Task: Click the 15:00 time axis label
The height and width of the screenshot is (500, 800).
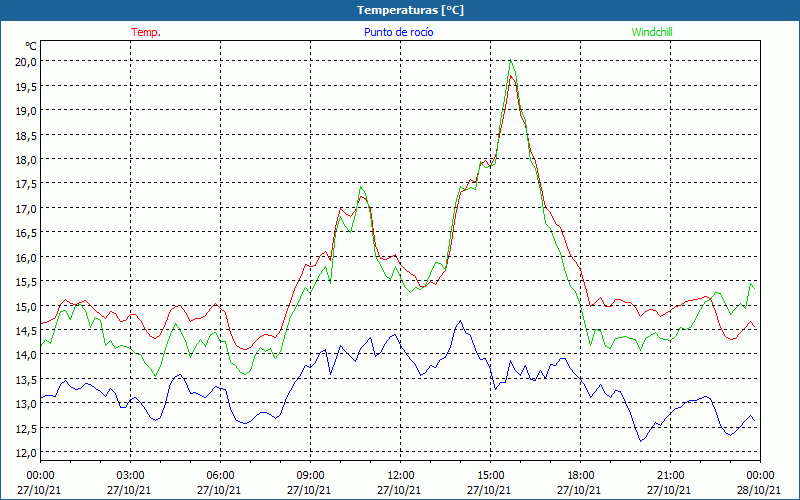Action: click(x=490, y=476)
